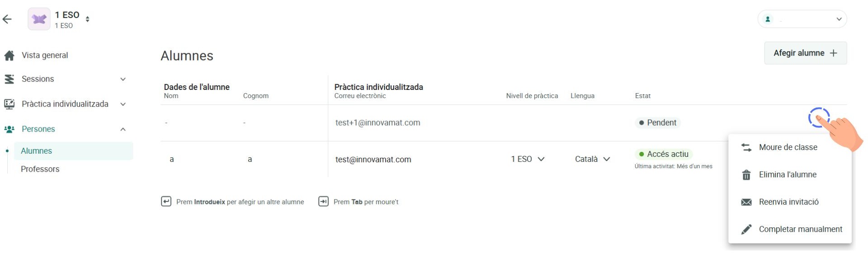Image resolution: width=868 pixels, height=254 pixels.
Task: Click the envelope icon for Reenvia invitació
Action: click(746, 202)
